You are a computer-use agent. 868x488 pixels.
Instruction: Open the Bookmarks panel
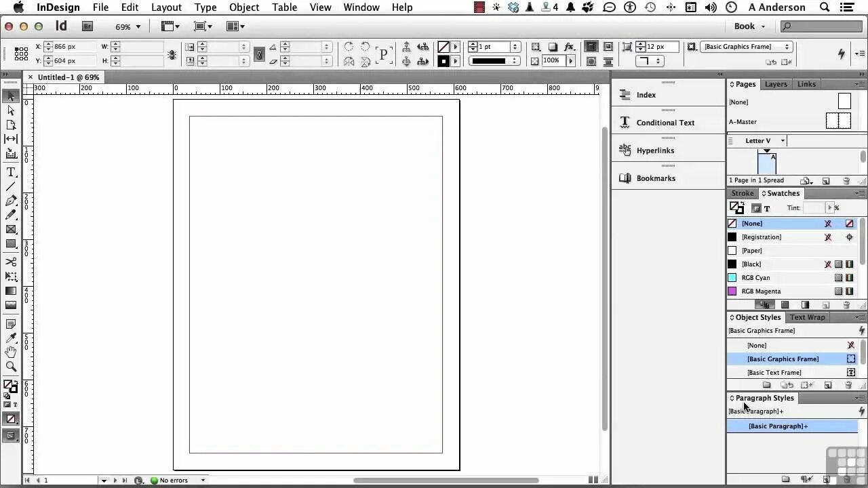[656, 178]
